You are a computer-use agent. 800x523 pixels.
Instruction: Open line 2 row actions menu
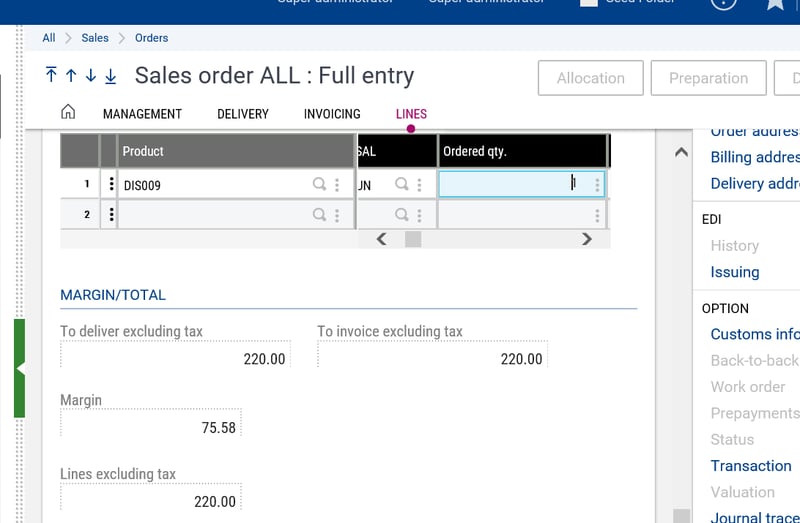click(110, 214)
